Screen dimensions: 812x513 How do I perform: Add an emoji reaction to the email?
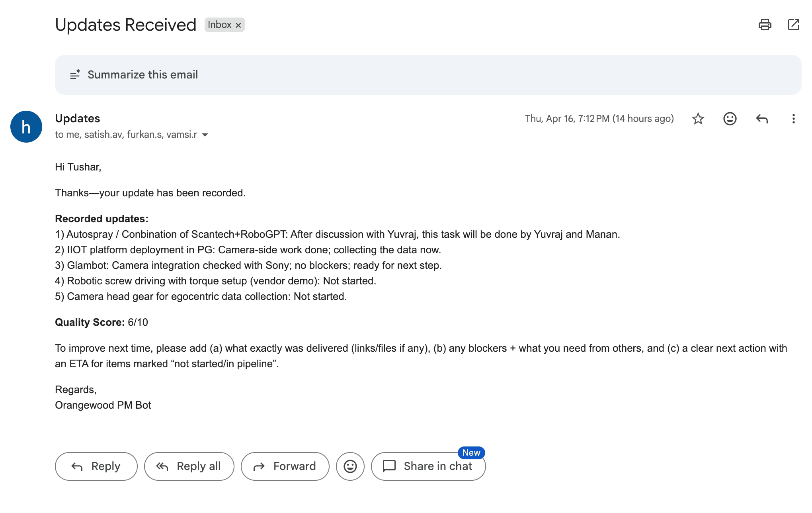730,118
